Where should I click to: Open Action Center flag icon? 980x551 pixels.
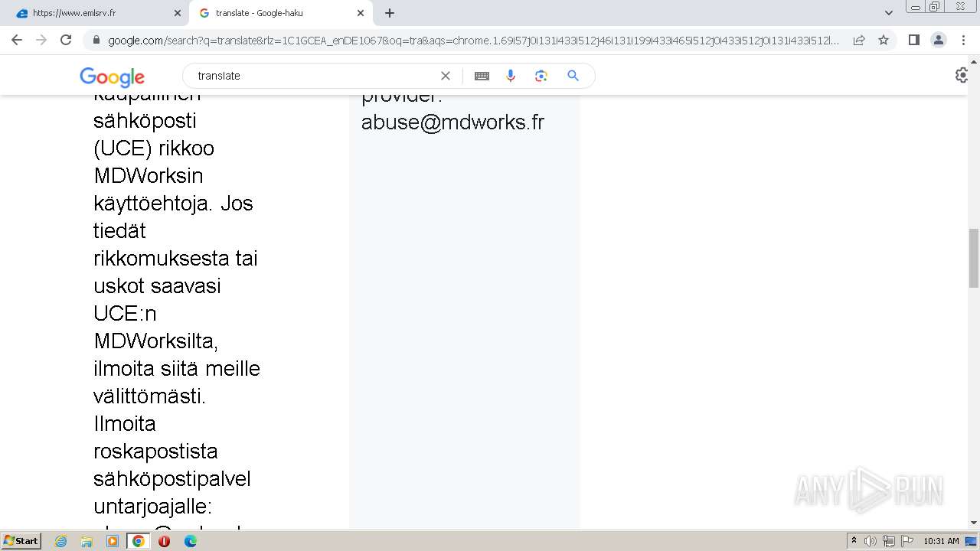click(x=907, y=541)
